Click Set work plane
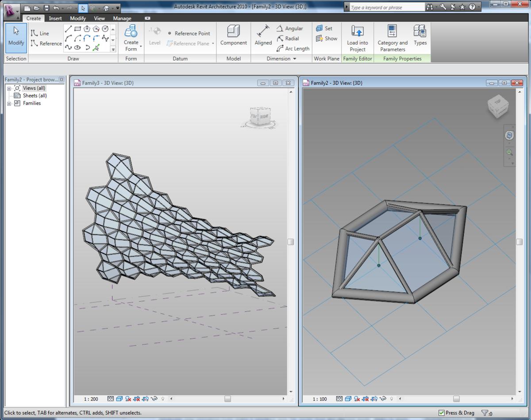This screenshot has width=531, height=420. [x=324, y=28]
